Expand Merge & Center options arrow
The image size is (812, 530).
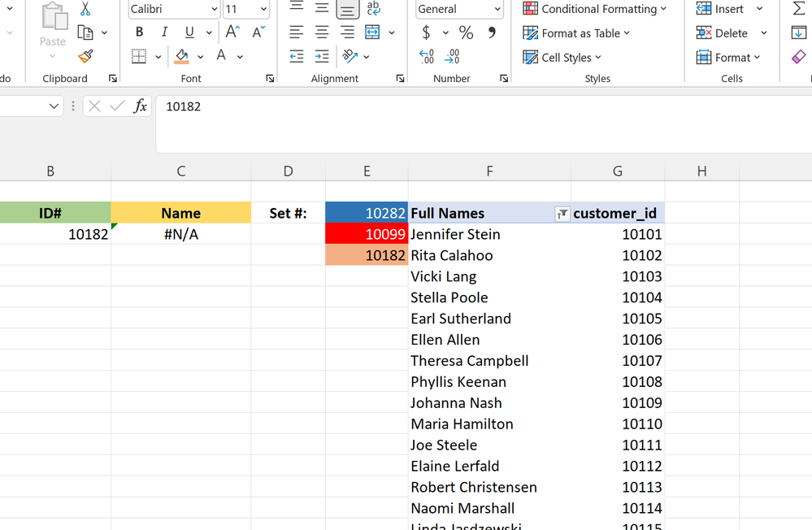(392, 33)
